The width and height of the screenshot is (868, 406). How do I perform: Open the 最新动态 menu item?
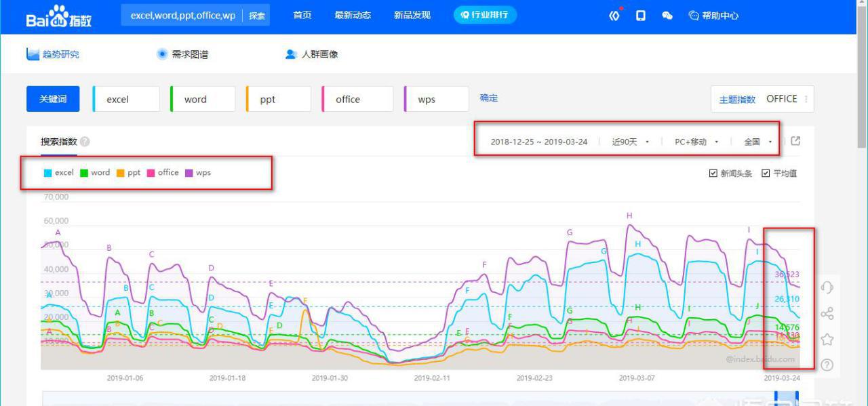coord(353,15)
